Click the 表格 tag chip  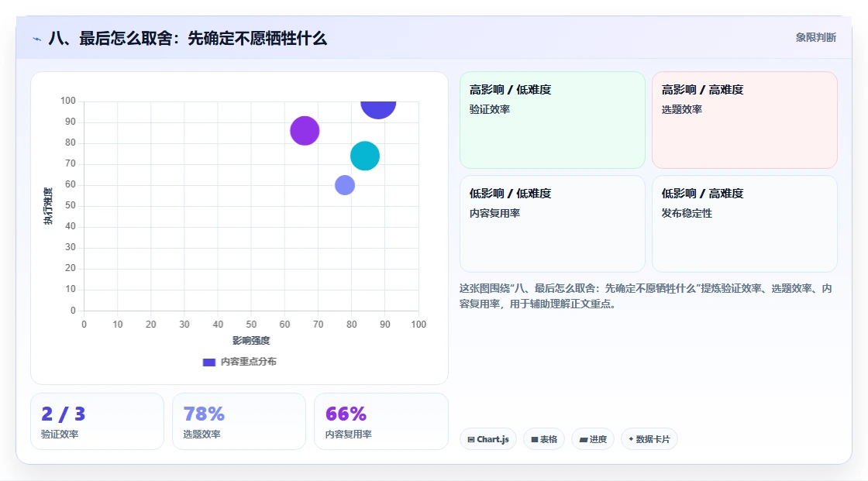pos(544,439)
